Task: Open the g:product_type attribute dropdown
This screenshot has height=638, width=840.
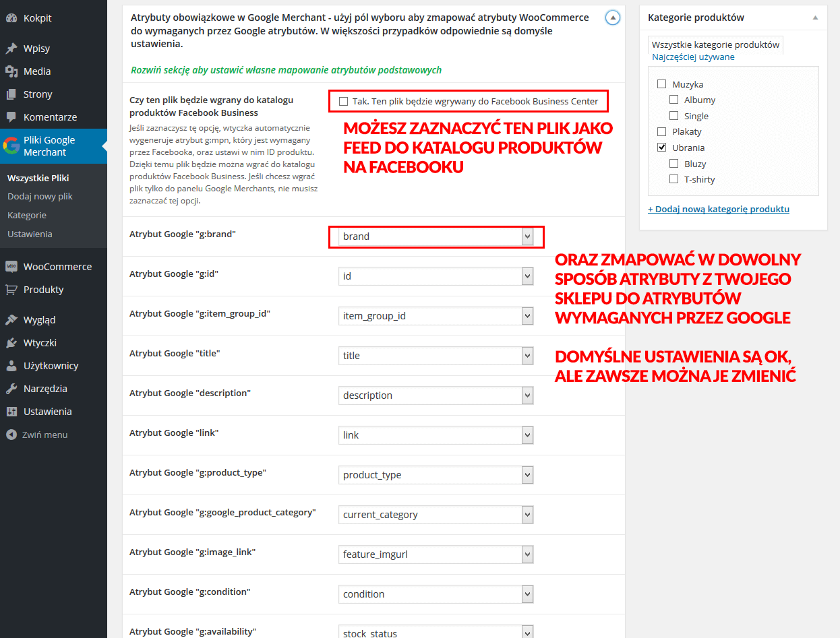Action: (436, 475)
